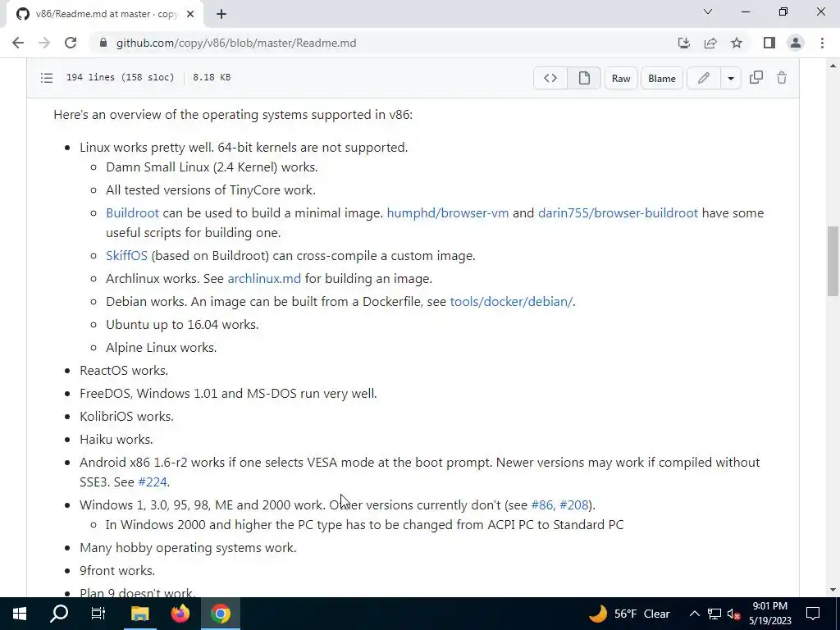Open weather widget 56°F Clear
Image resolution: width=840 pixels, height=630 pixels.
click(x=630, y=614)
